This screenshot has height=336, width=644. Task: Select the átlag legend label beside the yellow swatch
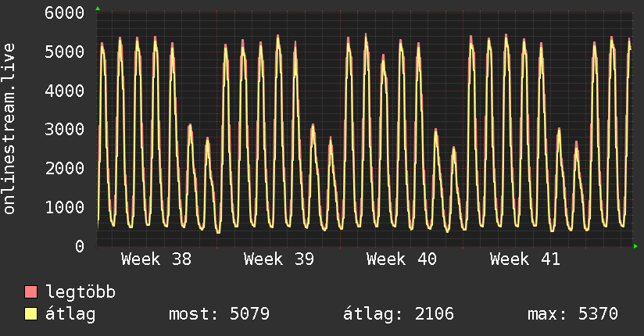70,314
